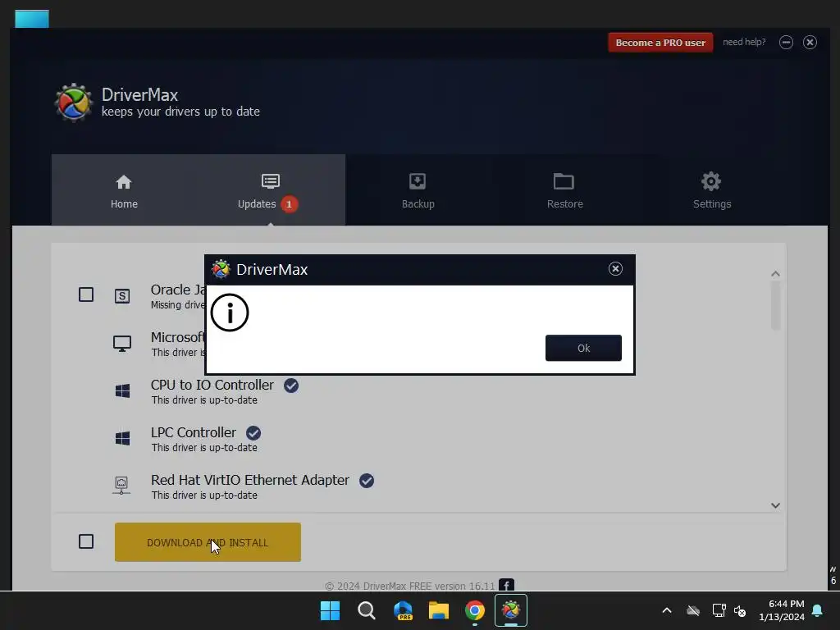Open Google Chrome from taskbar
Image resolution: width=840 pixels, height=630 pixels.
(475, 610)
